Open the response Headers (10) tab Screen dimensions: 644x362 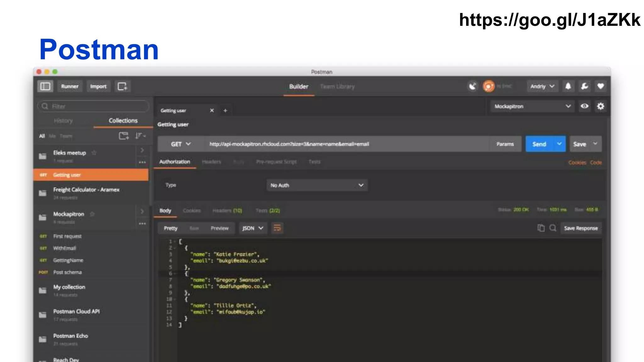pos(227,210)
